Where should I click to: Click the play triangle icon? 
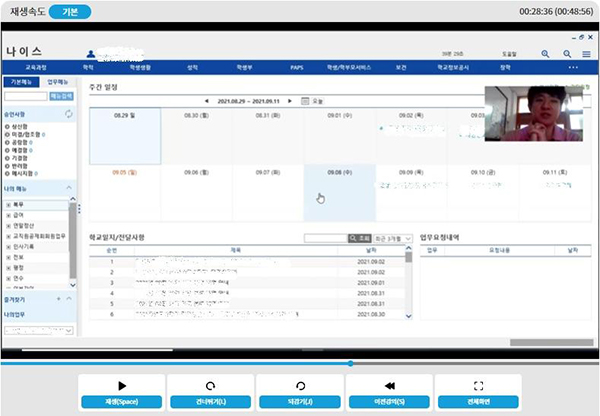pyautogui.click(x=122, y=386)
